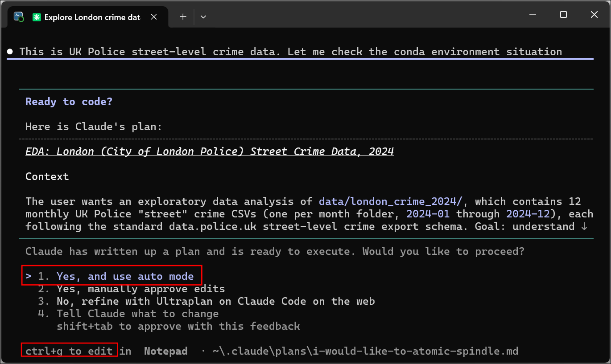Click the 2024-01 month folder text
Screen dimensions: 611x364
click(428, 214)
